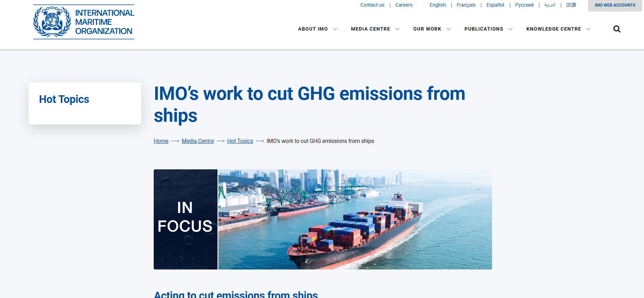Expand the Media Centre chevron

click(x=397, y=29)
